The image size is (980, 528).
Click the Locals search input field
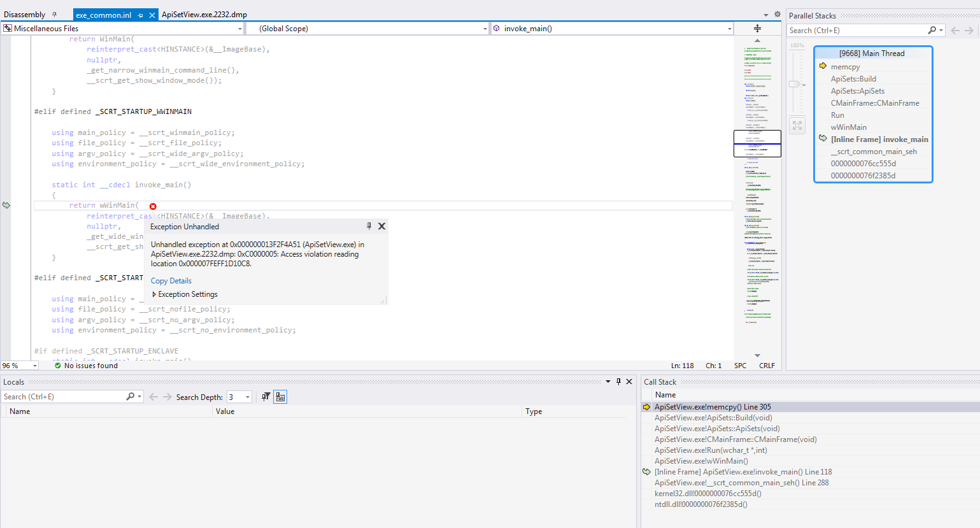(x=62, y=397)
